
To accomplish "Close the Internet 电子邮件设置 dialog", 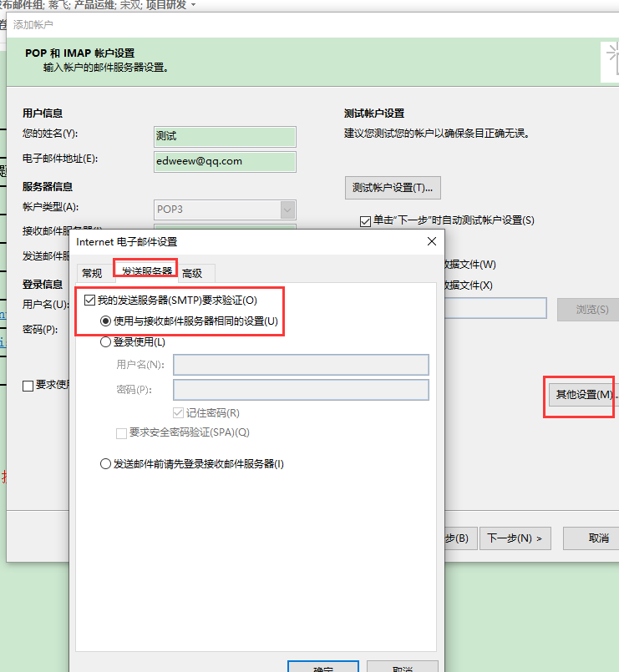I will [432, 242].
